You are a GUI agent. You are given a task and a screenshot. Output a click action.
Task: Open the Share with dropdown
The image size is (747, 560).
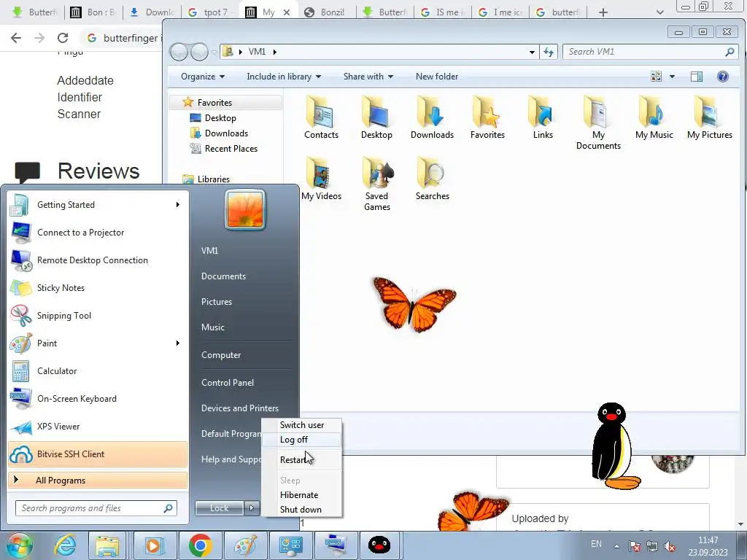(x=368, y=77)
